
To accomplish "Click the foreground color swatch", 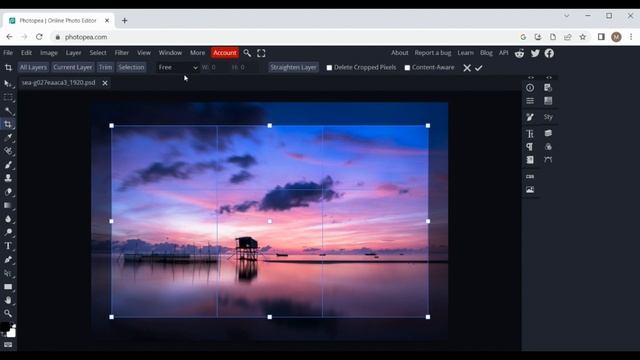I will pyautogui.click(x=5, y=327).
